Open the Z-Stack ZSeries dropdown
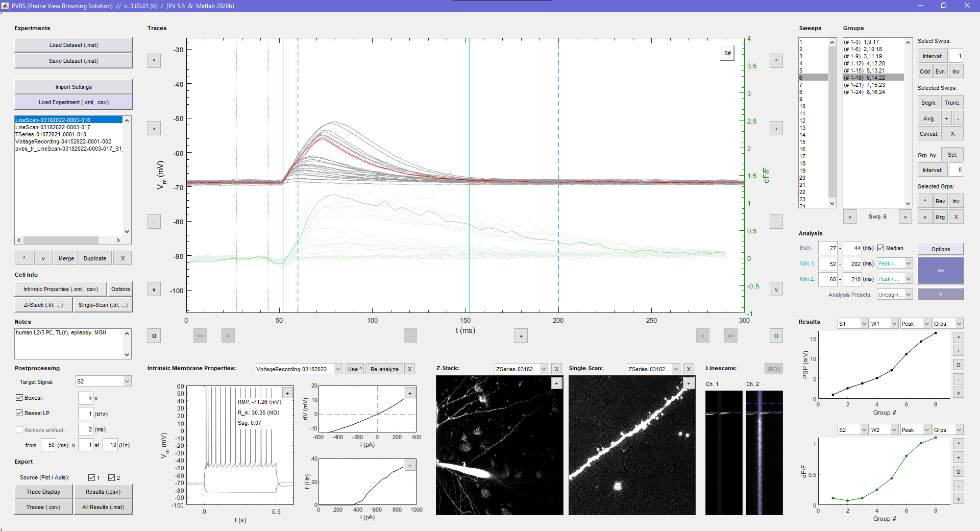 (521, 369)
